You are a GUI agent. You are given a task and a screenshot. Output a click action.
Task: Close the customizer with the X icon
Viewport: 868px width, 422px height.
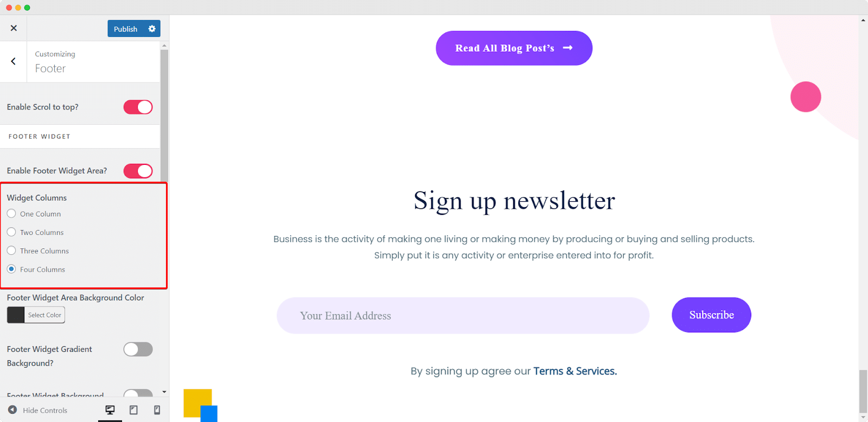click(x=14, y=28)
